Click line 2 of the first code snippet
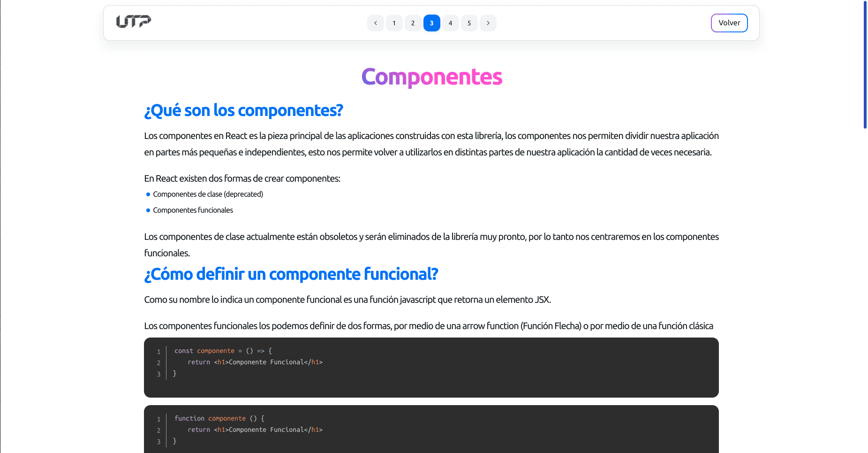Image resolution: width=868 pixels, height=453 pixels. (255, 362)
